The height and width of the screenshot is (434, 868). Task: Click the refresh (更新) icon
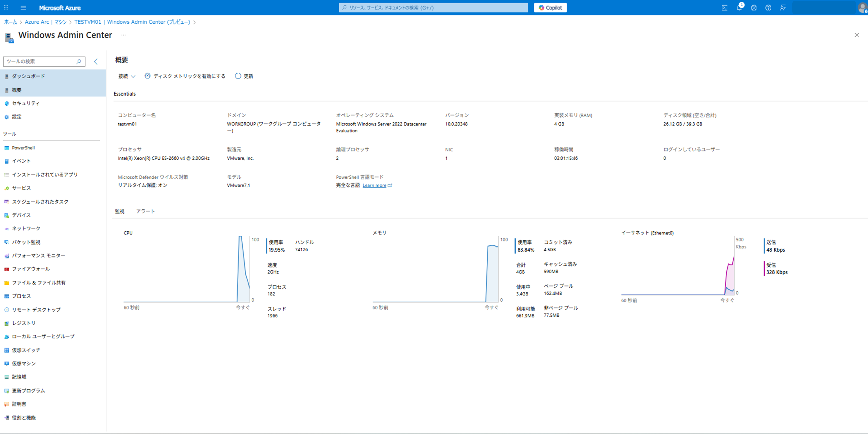(238, 76)
